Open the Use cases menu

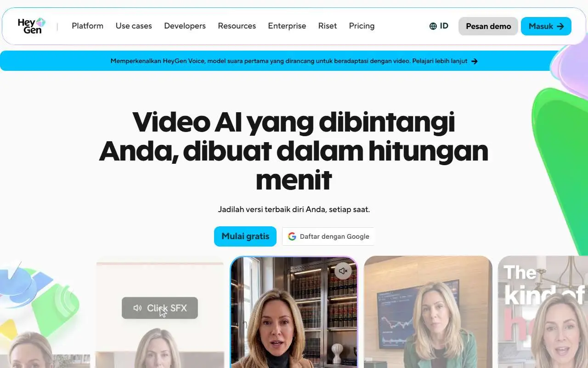pyautogui.click(x=134, y=26)
